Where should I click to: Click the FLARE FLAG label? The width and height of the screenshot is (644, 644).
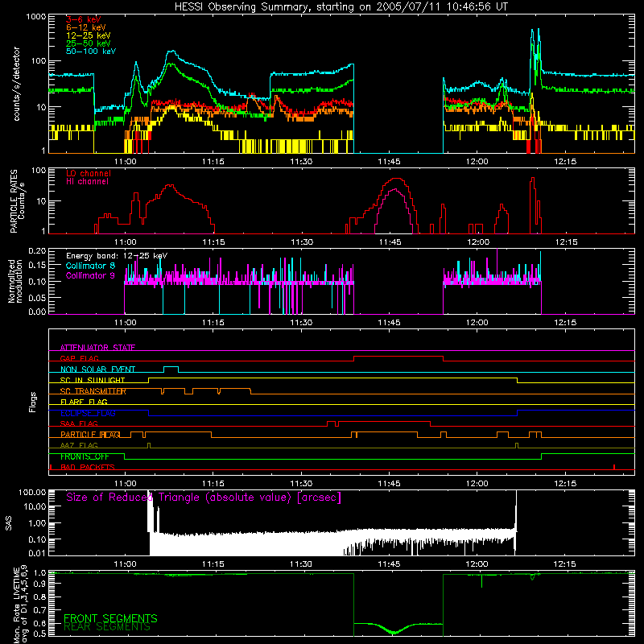[x=84, y=402]
